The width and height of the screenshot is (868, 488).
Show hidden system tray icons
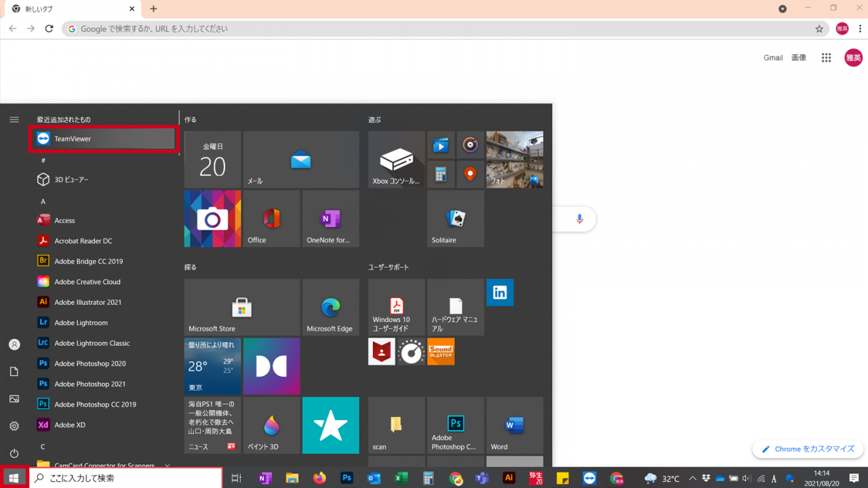[x=692, y=479]
